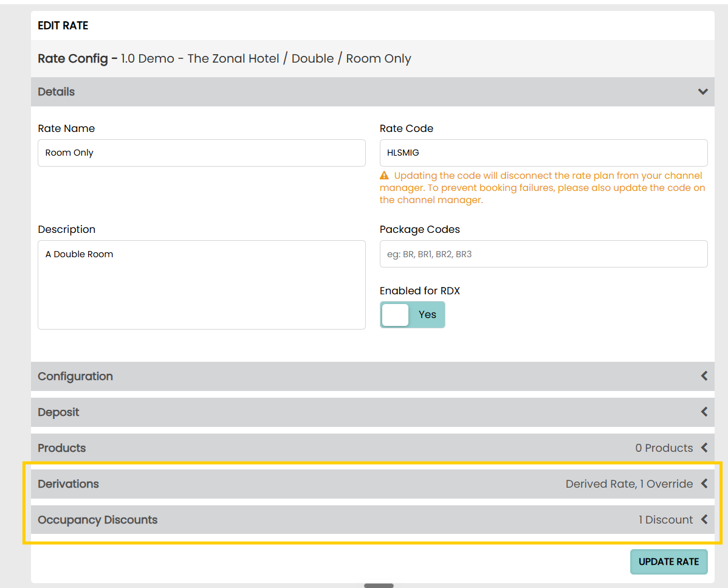Click the orange warning triangle icon
This screenshot has height=588, width=728.
tap(384, 176)
